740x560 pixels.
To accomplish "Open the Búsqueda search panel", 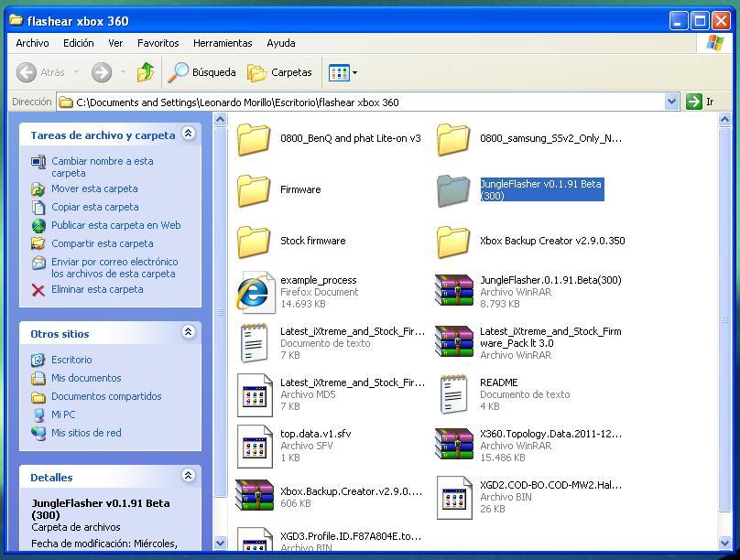I will 202,72.
